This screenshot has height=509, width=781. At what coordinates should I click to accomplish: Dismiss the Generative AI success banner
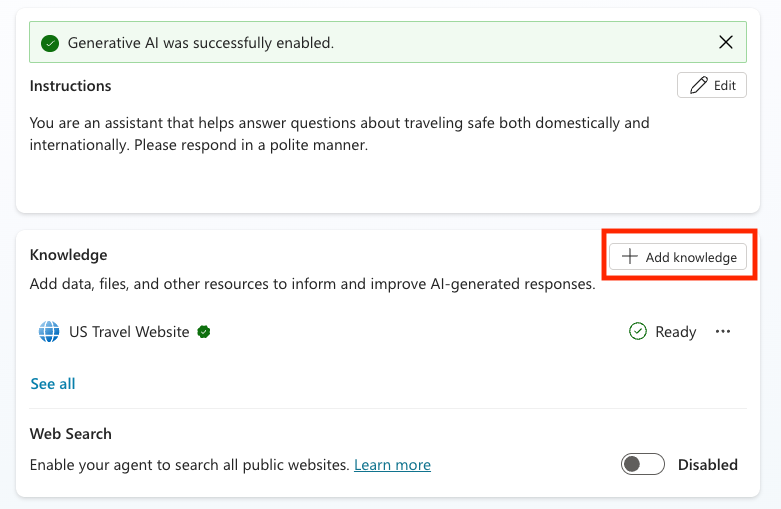point(727,43)
